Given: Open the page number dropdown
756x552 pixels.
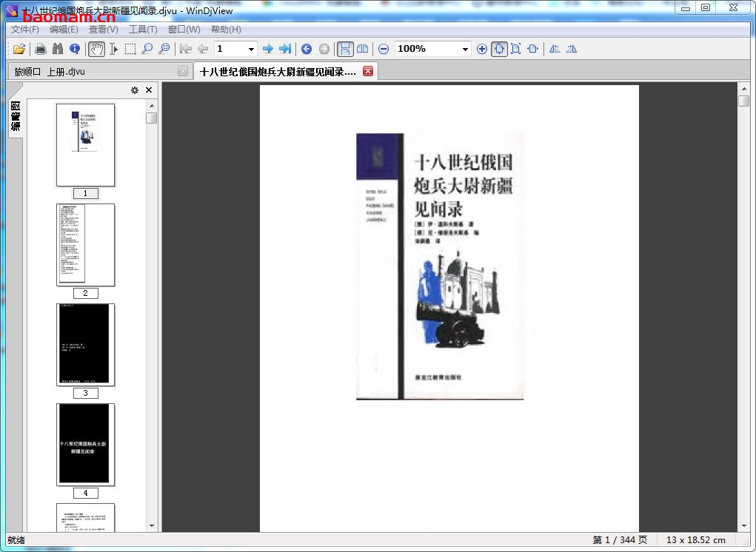Looking at the screenshot, I should (x=250, y=49).
